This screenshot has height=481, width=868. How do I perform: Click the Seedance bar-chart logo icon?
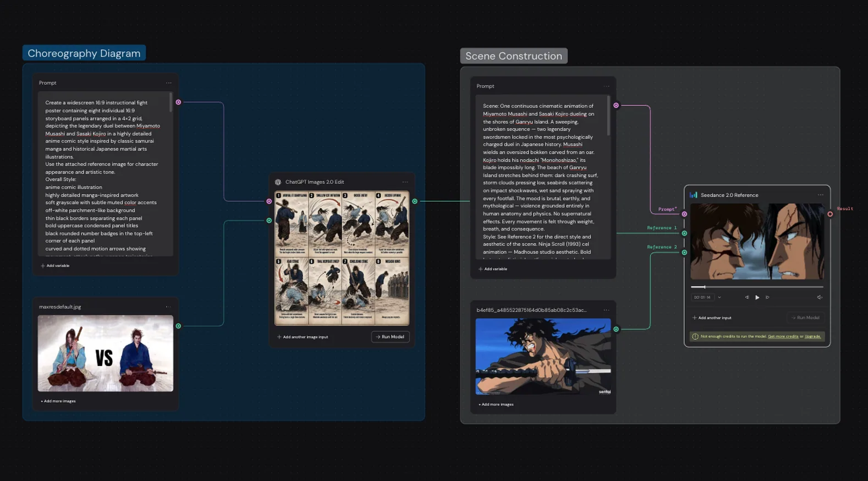coord(694,195)
